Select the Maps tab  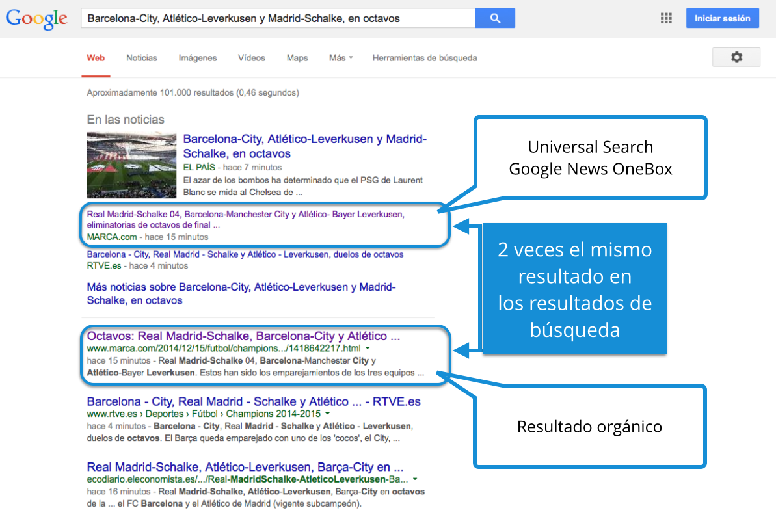click(x=297, y=58)
